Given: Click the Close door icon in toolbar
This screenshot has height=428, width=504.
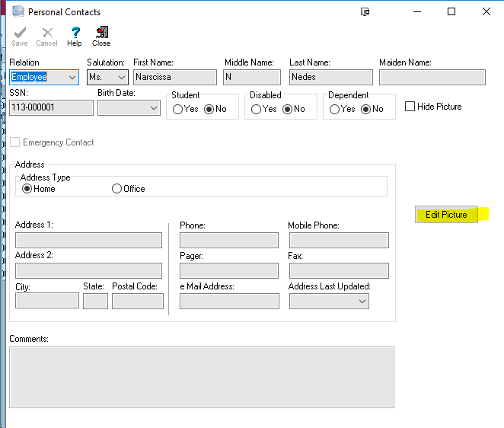Looking at the screenshot, I should [x=101, y=33].
